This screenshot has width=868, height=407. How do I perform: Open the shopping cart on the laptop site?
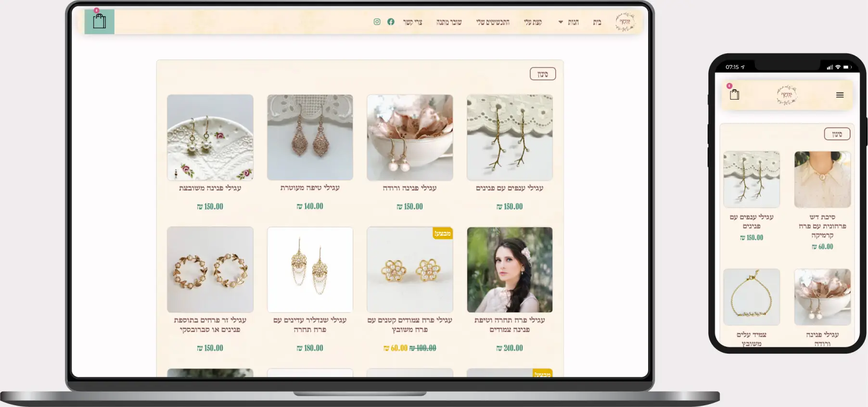tap(100, 22)
